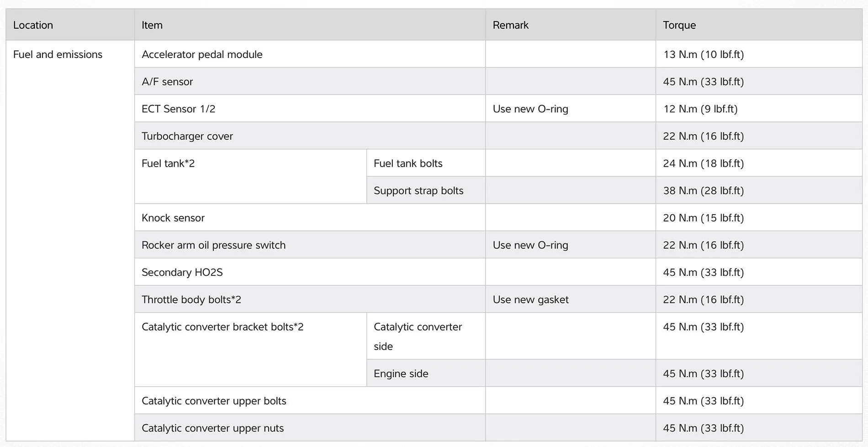Select the ECT Sensor 1/2 cell
The height and width of the screenshot is (447, 868).
(178, 109)
